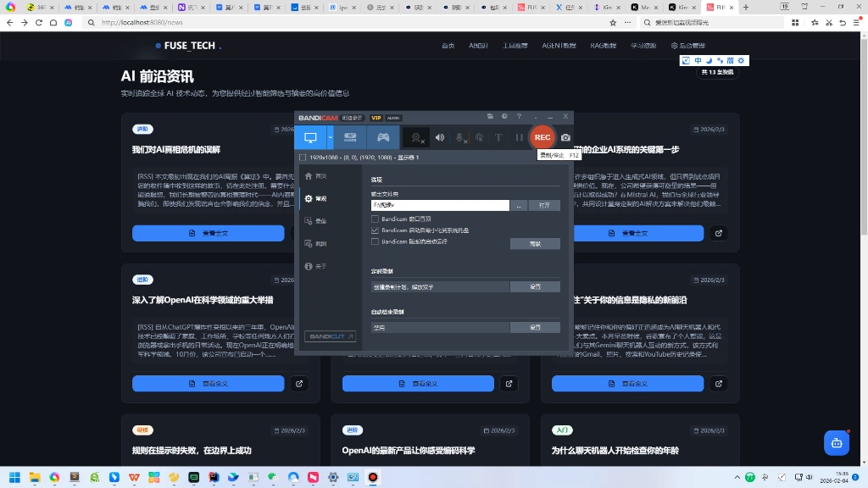Click the text overlay T icon
The image size is (868, 488).
498,138
